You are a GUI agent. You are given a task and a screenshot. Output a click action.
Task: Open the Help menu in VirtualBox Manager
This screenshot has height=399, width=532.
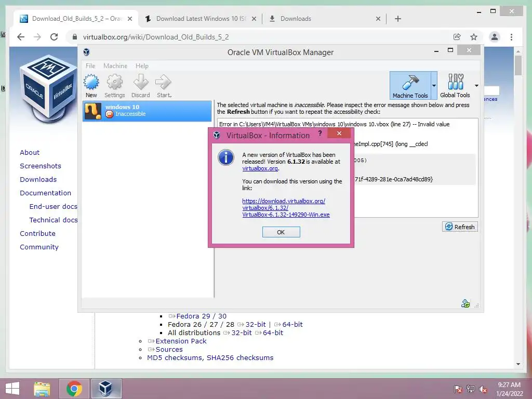point(142,66)
